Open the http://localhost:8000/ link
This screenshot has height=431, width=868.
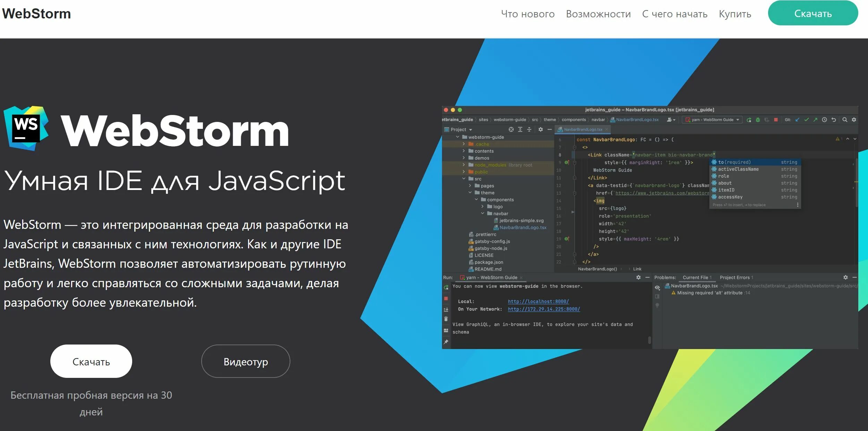[x=538, y=301]
